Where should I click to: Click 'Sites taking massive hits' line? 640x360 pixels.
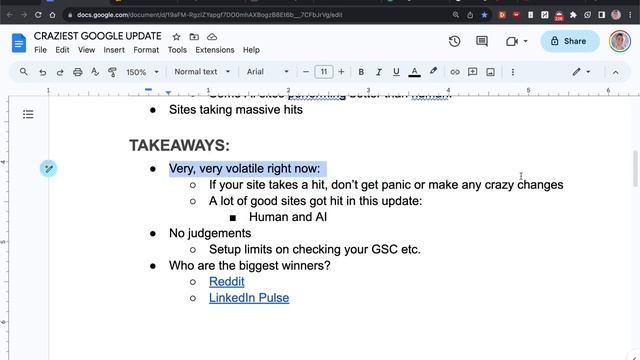[x=236, y=110]
